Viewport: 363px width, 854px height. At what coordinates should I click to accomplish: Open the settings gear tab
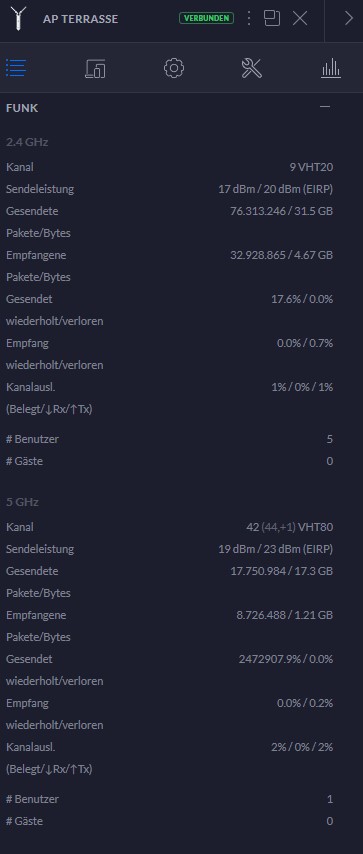coord(174,68)
